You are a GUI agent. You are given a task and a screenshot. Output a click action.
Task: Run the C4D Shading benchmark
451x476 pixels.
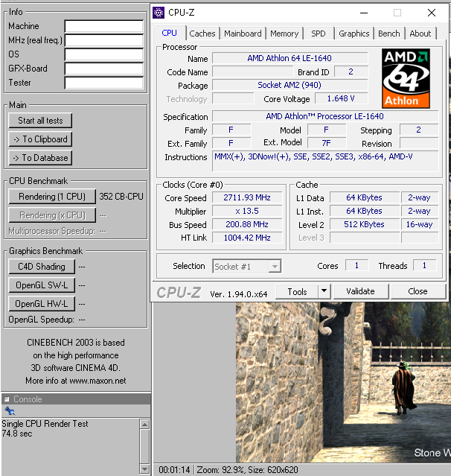coord(42,267)
